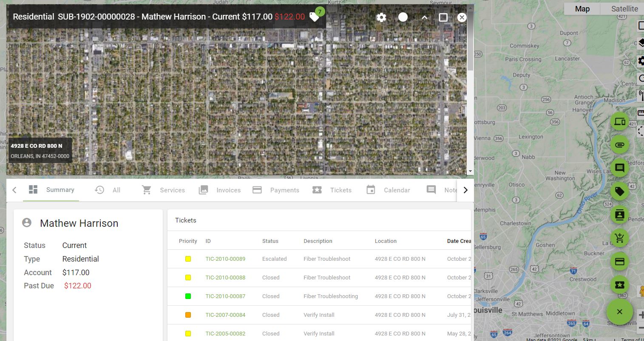This screenshot has width=644, height=341.
Task: Click green priority swatch of TIC-2010-00087
Action: tap(188, 296)
